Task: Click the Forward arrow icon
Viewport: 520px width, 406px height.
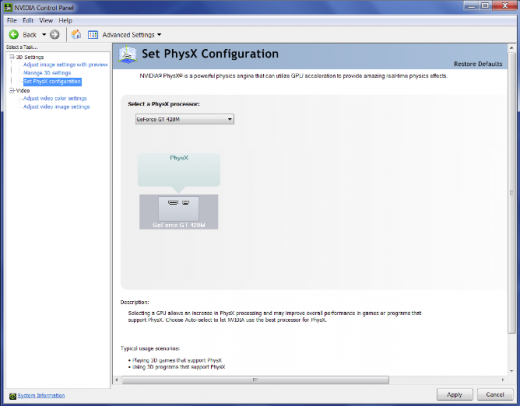Action: pyautogui.click(x=55, y=34)
